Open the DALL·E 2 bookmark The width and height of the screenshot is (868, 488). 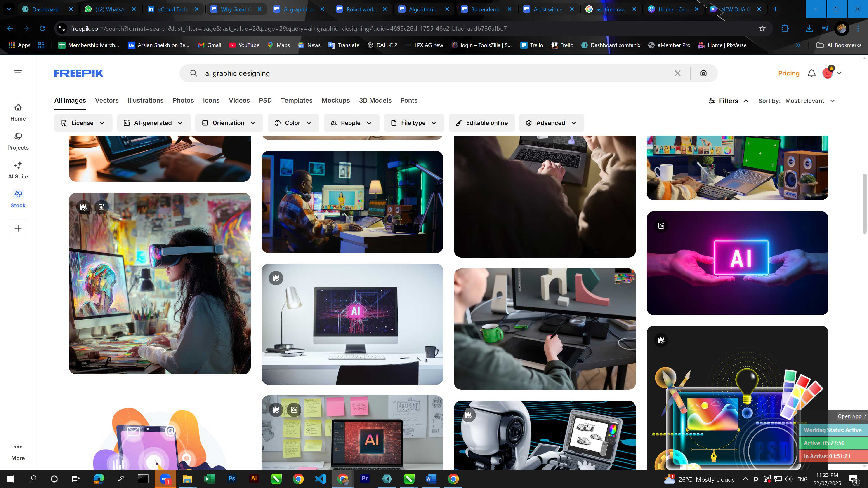pyautogui.click(x=382, y=45)
